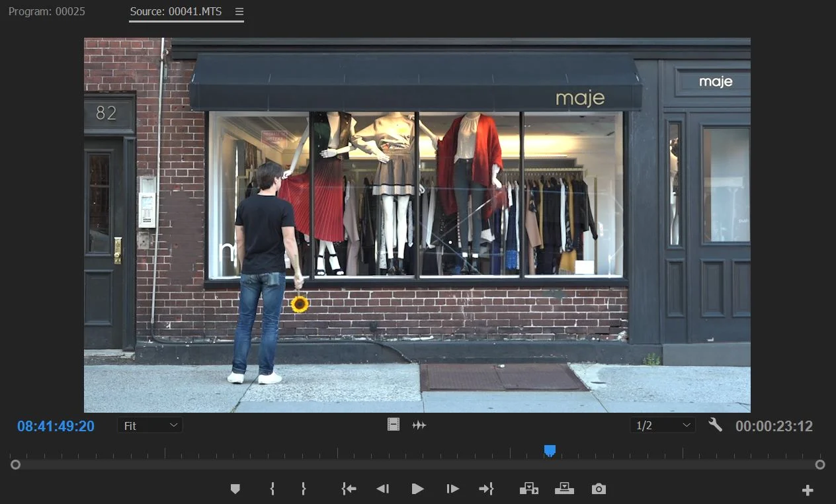Click the blue playhead marker on the time ruler
This screenshot has width=836, height=504.
tap(550, 450)
